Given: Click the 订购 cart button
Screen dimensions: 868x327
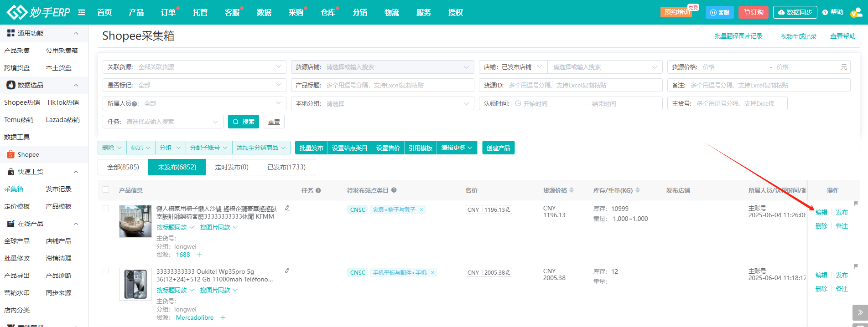Looking at the screenshot, I should 754,12.
